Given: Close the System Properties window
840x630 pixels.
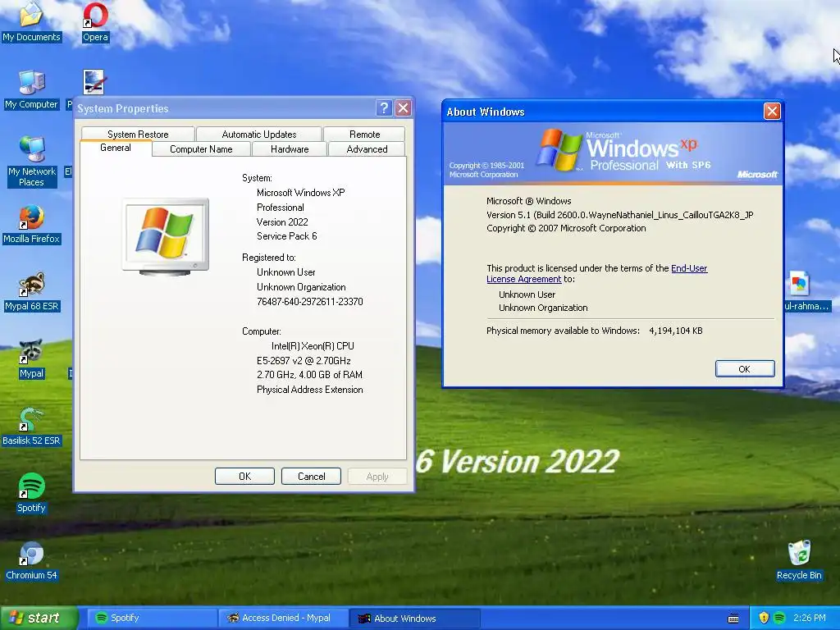Looking at the screenshot, I should pos(403,108).
